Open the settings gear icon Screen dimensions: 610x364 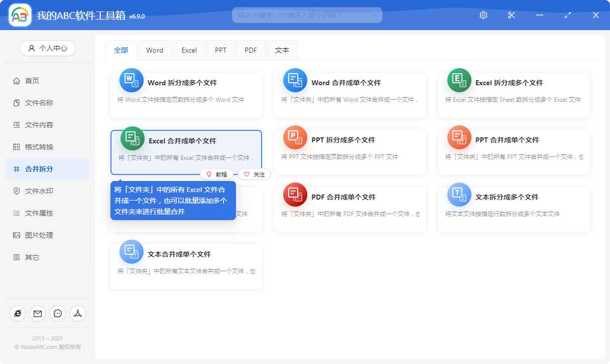click(x=483, y=15)
